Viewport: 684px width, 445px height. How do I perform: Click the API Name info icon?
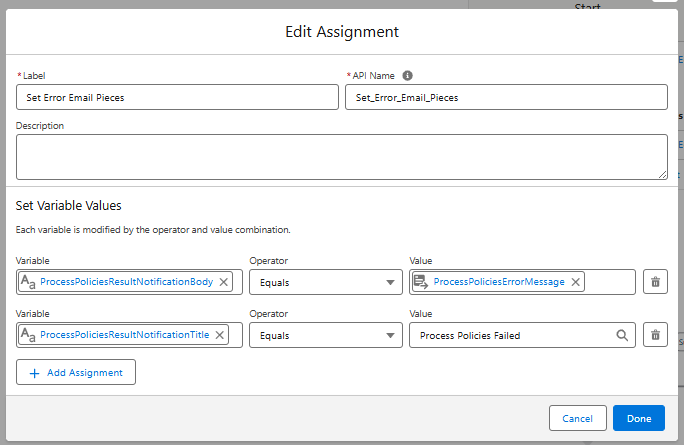point(408,75)
